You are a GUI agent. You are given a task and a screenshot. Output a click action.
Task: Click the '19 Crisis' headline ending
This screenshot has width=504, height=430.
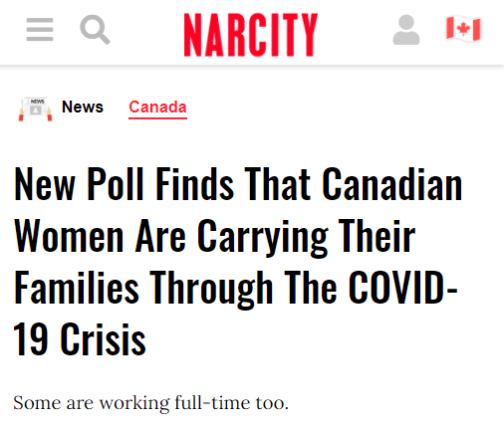(x=80, y=339)
